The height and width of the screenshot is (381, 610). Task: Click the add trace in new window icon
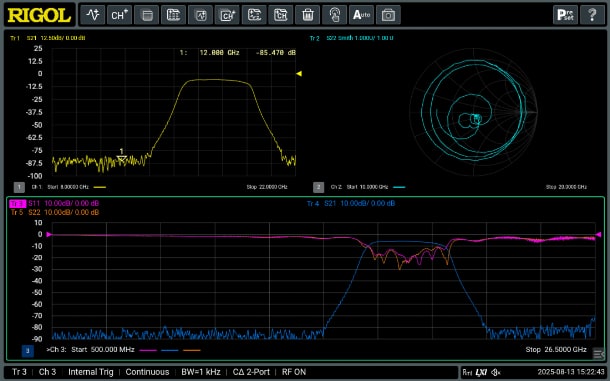[200, 15]
